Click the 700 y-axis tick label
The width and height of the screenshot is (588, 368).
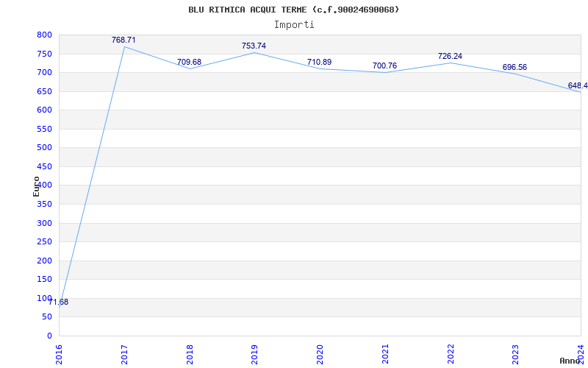(x=44, y=72)
